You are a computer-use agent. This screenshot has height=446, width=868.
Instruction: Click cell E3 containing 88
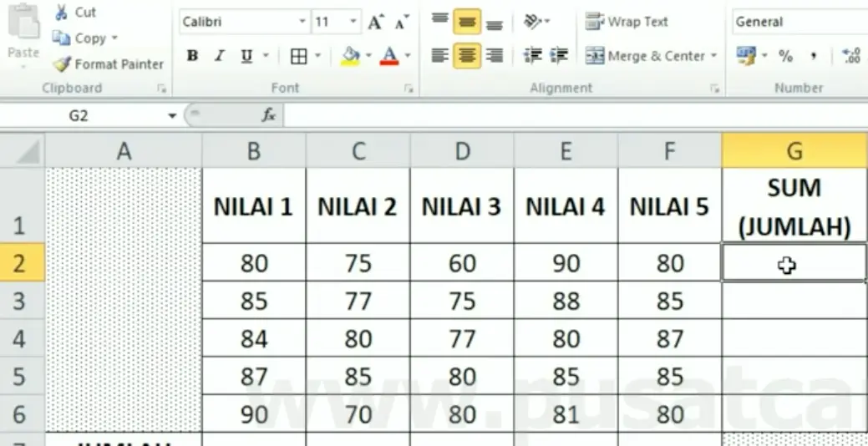566,301
